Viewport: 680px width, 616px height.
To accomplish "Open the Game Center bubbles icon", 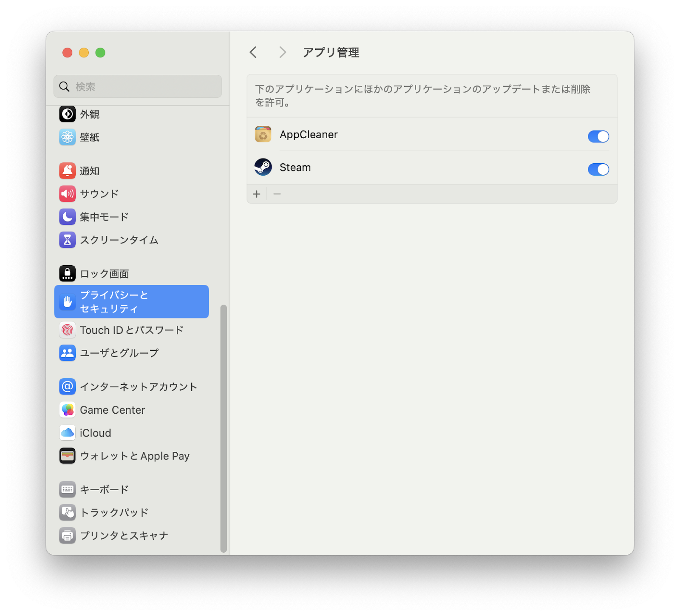I will (x=67, y=410).
